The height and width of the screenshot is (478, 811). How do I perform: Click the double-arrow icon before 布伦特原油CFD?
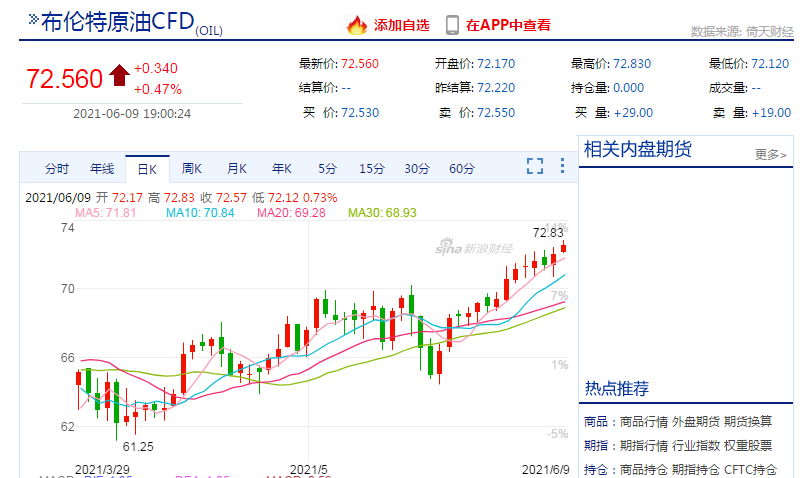coord(33,21)
